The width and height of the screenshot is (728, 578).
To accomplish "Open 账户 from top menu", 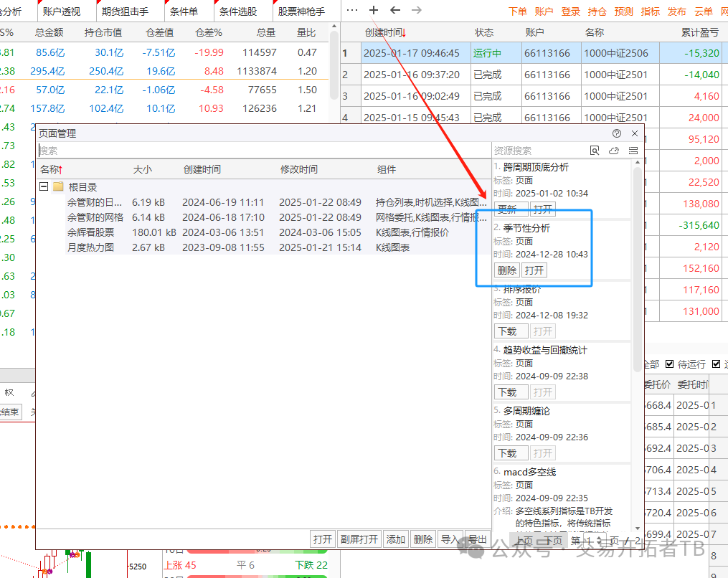I will pos(544,11).
